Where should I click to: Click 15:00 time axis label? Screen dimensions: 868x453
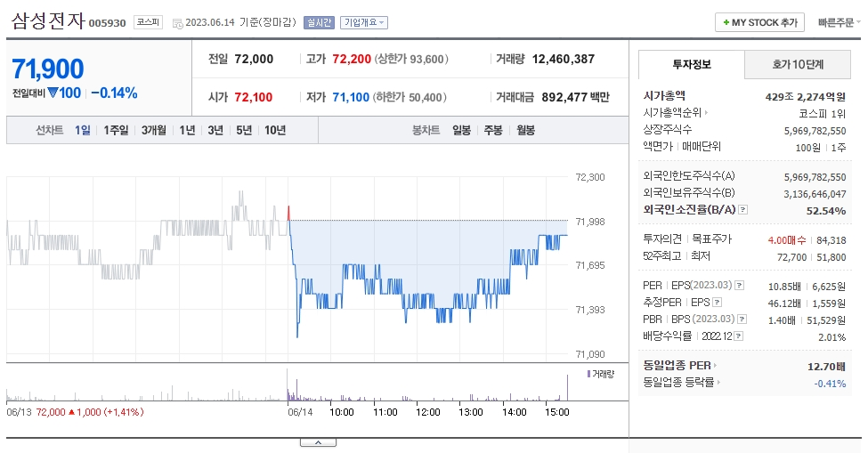557,412
